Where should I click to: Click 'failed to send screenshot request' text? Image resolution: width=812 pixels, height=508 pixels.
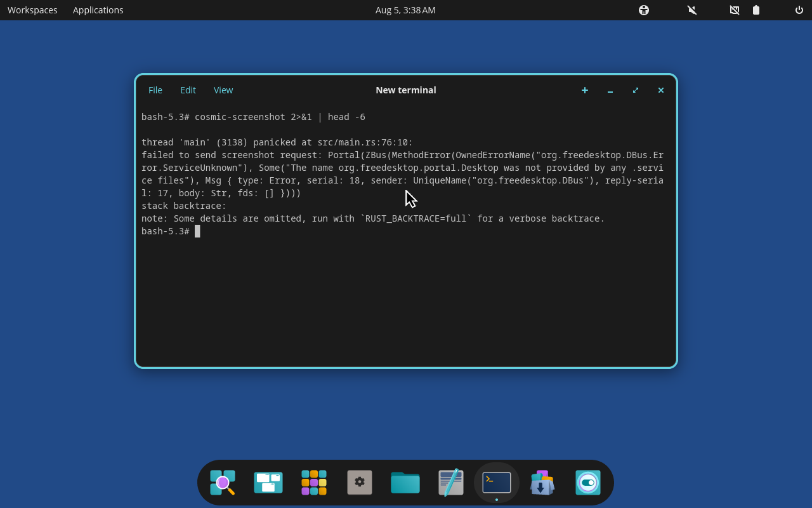[x=229, y=155]
